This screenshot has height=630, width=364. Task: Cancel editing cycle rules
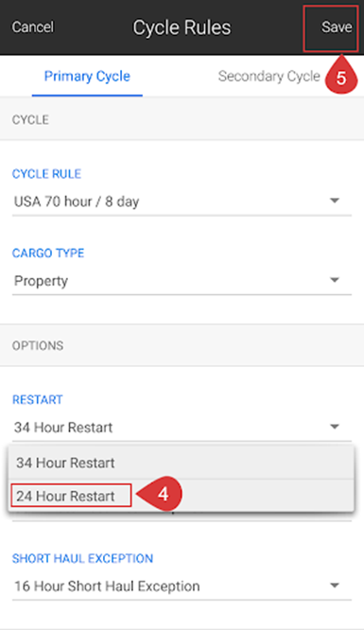coord(33,26)
